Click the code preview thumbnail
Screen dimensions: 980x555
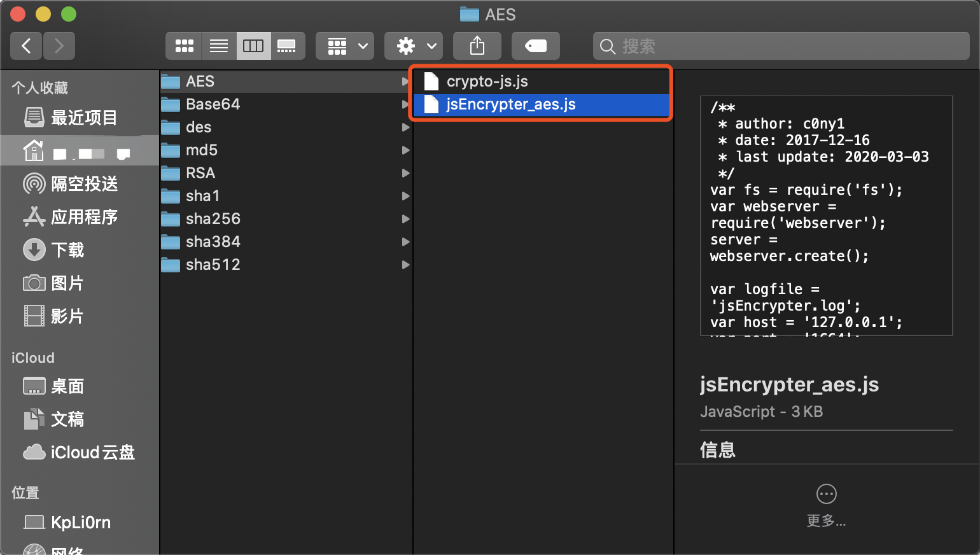[x=826, y=216]
